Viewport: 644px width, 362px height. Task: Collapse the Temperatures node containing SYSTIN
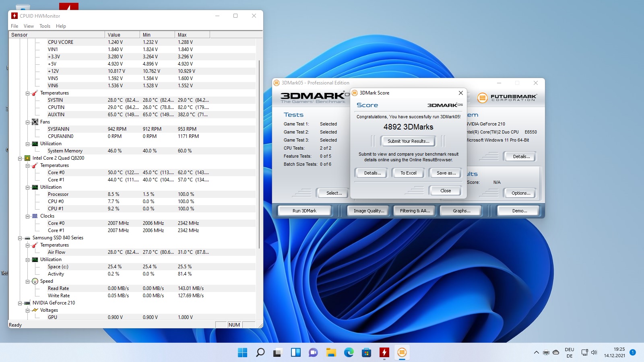(27, 93)
